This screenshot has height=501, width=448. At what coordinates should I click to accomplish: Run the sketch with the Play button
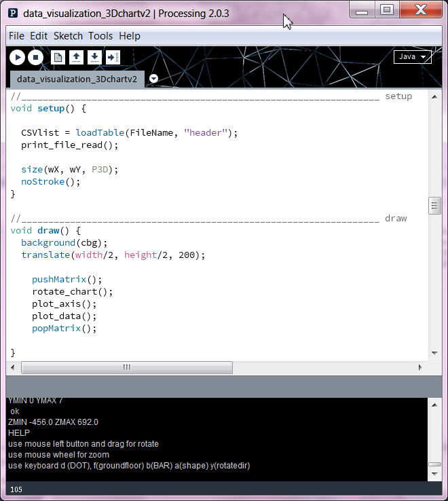click(18, 58)
